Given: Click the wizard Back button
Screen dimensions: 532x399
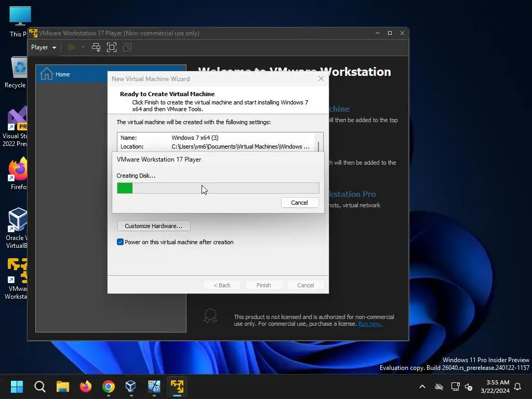Looking at the screenshot, I should pos(222,285).
